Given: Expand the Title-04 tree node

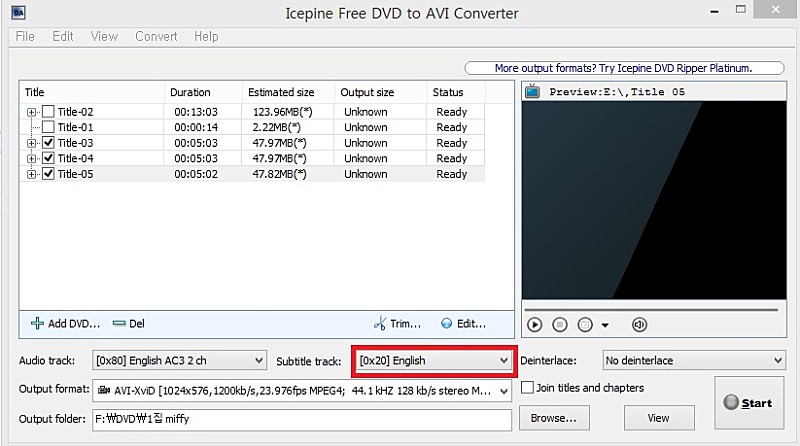Looking at the screenshot, I should 32,159.
